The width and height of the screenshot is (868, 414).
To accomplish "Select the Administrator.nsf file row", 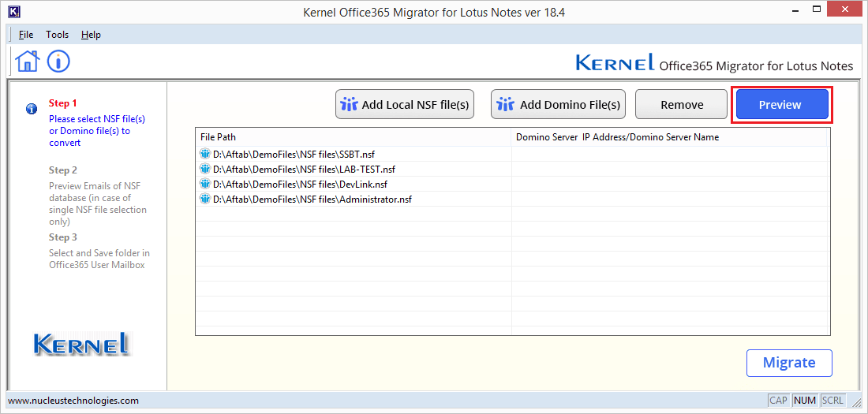I will point(511,199).
